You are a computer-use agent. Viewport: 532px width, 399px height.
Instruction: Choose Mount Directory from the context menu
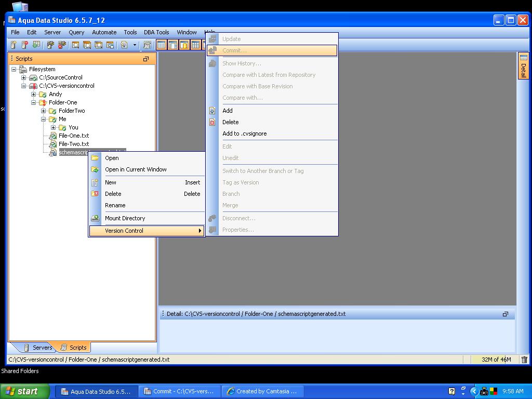[x=147, y=218]
